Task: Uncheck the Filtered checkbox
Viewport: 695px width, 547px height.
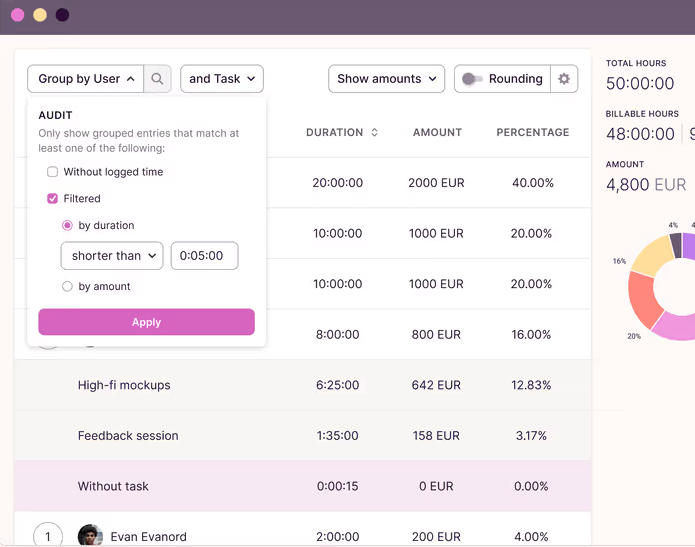Action: [x=52, y=198]
